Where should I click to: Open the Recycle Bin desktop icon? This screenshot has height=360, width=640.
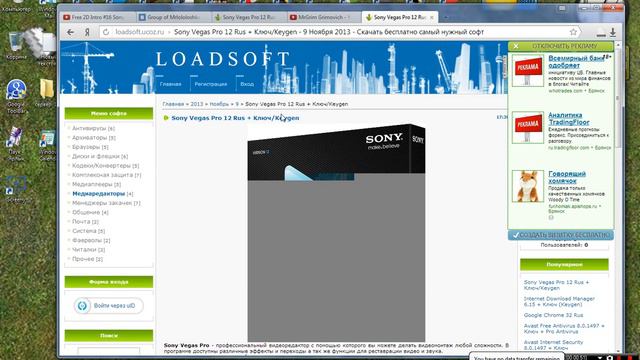click(16, 46)
